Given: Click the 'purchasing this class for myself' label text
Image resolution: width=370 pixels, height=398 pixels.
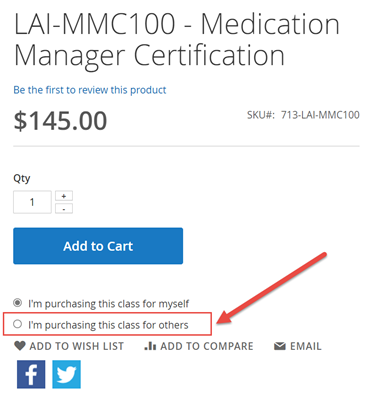Looking at the screenshot, I should click(x=109, y=304).
